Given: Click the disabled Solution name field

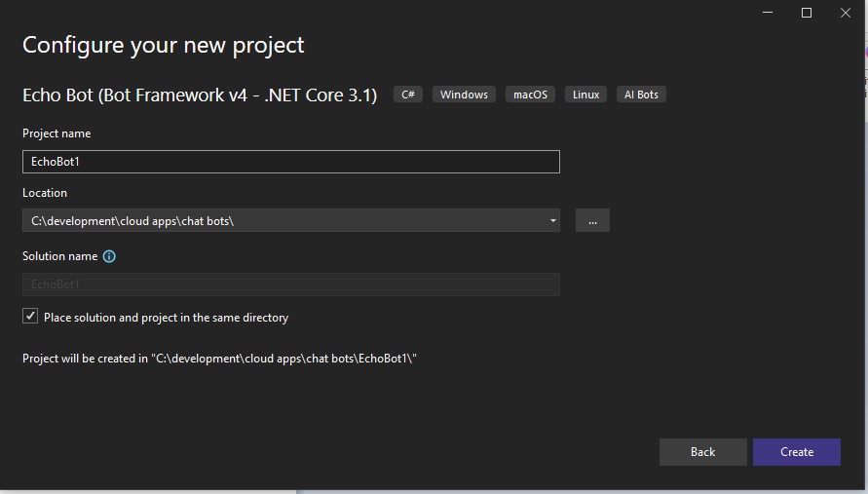Looking at the screenshot, I should tap(290, 285).
